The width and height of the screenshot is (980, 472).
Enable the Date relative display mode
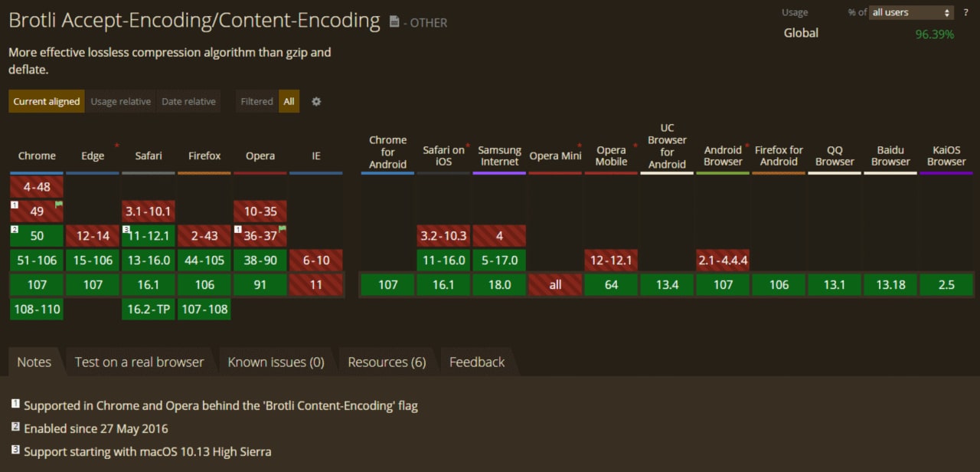(x=188, y=101)
